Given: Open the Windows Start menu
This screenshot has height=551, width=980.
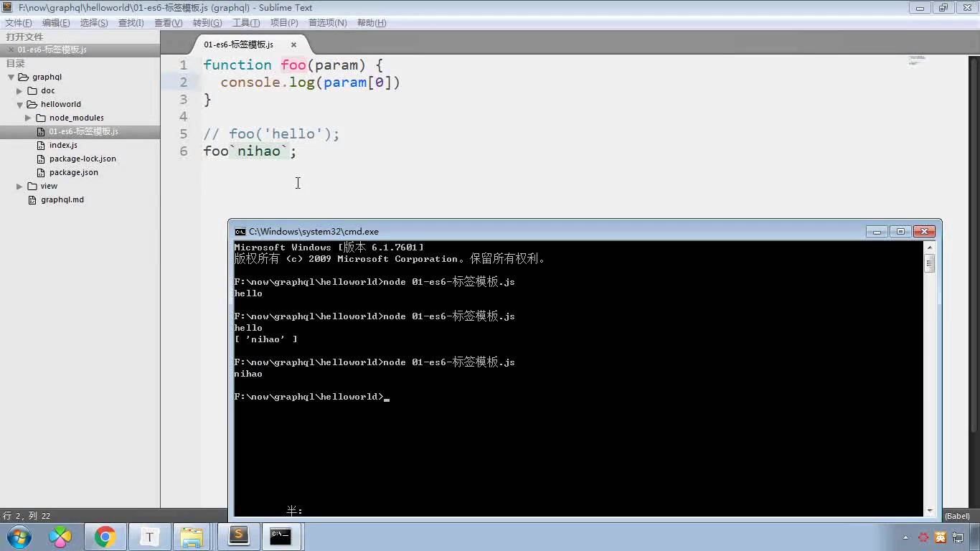Looking at the screenshot, I should coord(19,537).
